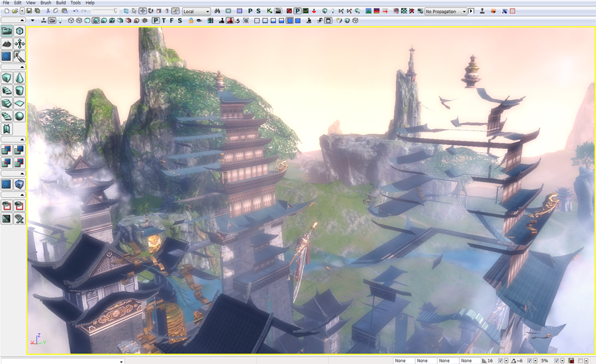596x364 pixels.
Task: Undo the last action
Action: [75, 11]
